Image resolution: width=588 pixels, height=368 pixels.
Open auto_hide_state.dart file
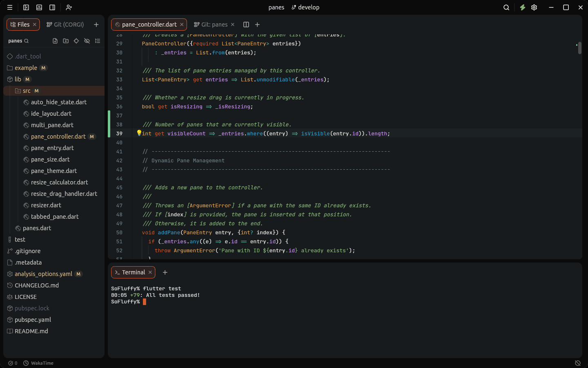click(54, 102)
